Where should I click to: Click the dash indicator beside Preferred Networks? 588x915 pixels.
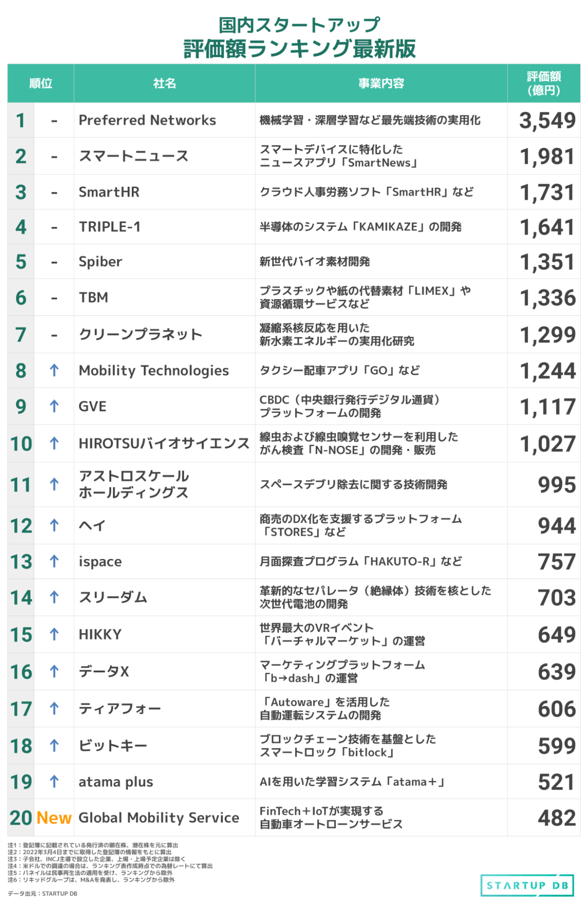(x=54, y=121)
